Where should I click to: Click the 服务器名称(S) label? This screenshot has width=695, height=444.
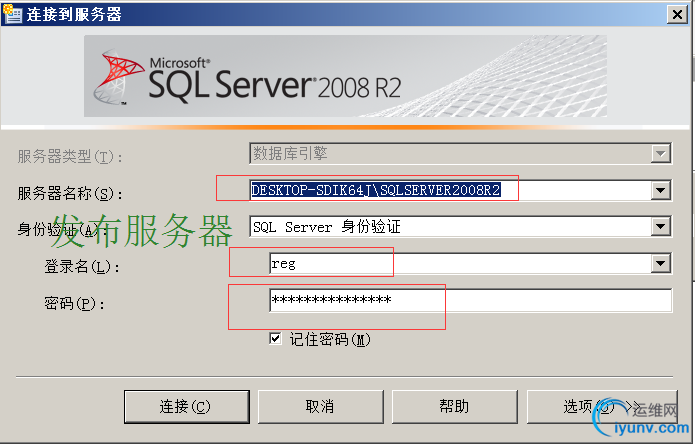click(x=70, y=193)
